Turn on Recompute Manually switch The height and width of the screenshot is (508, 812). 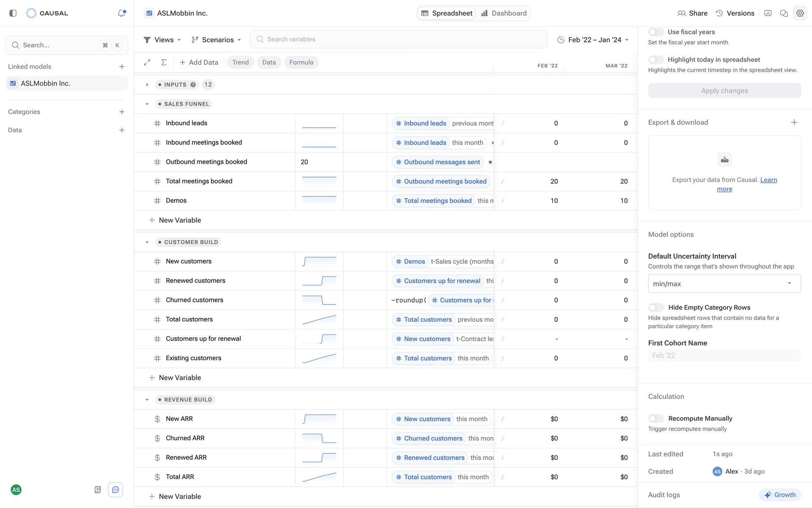pos(656,418)
